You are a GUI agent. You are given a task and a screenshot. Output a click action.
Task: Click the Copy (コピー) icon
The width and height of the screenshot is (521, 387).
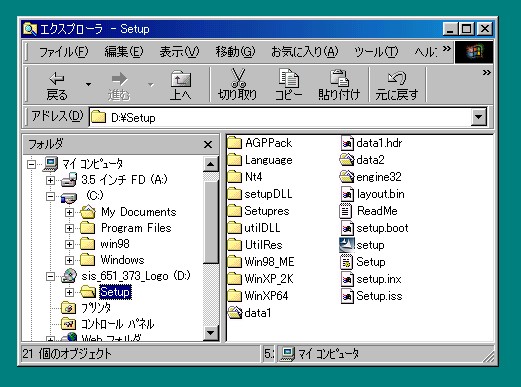[289, 78]
